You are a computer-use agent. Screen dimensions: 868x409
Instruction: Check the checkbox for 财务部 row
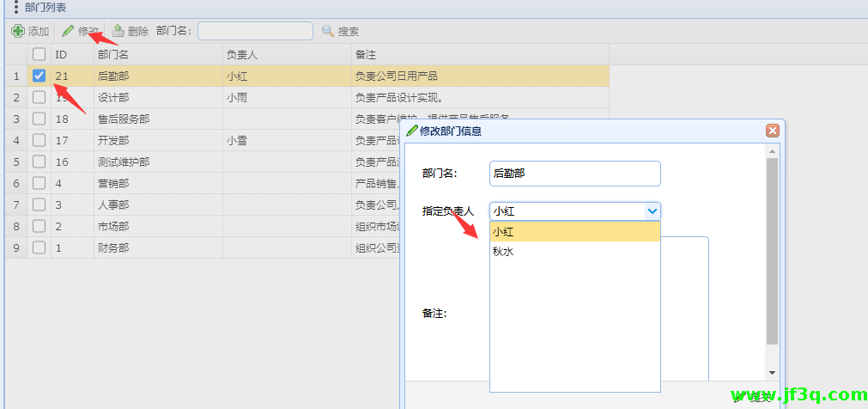39,247
